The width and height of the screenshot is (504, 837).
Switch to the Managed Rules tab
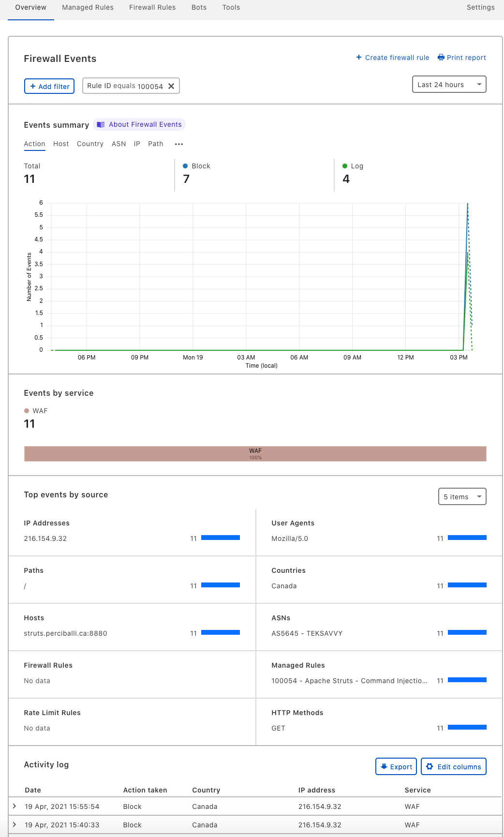click(x=88, y=8)
